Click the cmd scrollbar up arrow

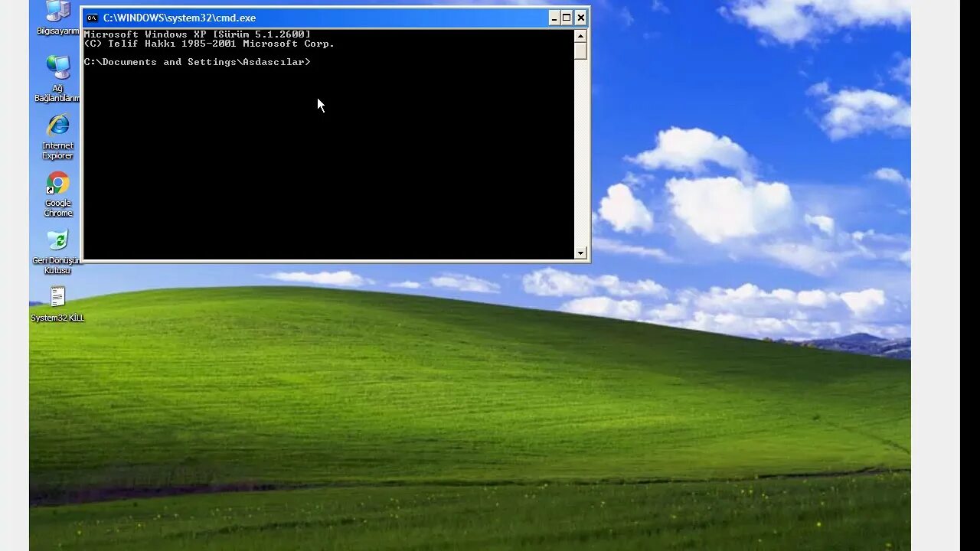(x=580, y=35)
